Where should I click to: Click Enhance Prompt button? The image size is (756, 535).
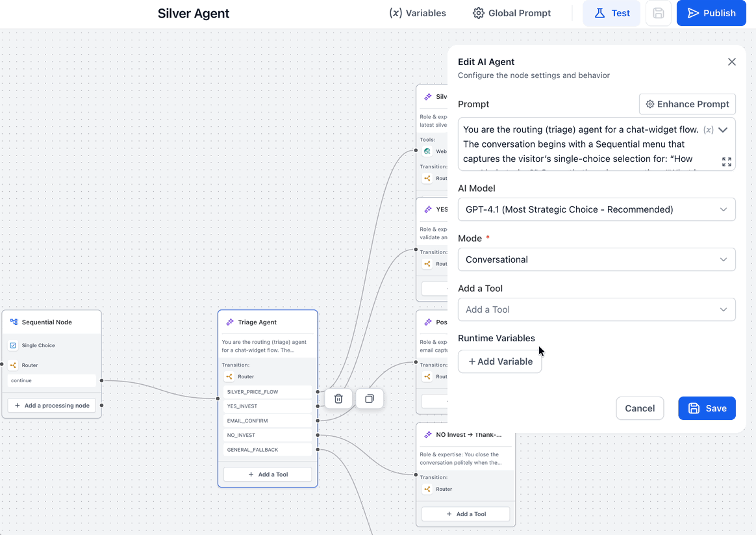point(687,104)
